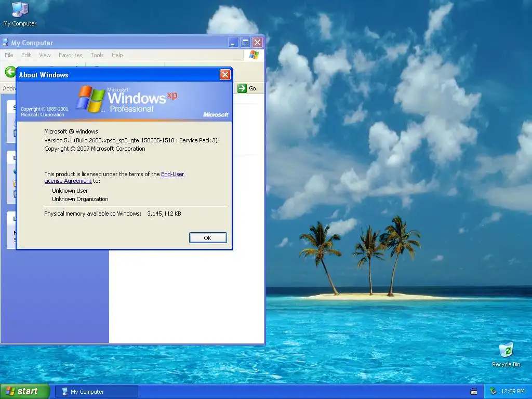Minimize the My Computer window
The width and height of the screenshot is (532, 399).
(233, 43)
